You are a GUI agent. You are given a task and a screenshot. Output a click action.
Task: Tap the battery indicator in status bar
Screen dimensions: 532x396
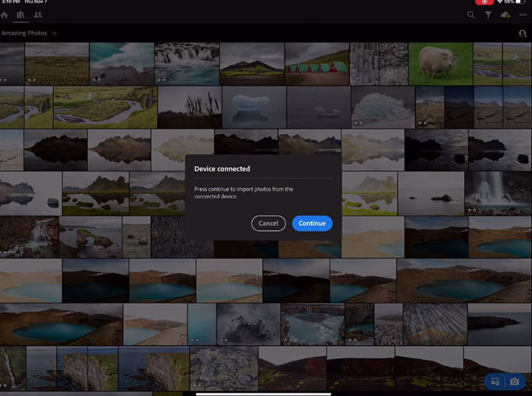click(x=521, y=2)
